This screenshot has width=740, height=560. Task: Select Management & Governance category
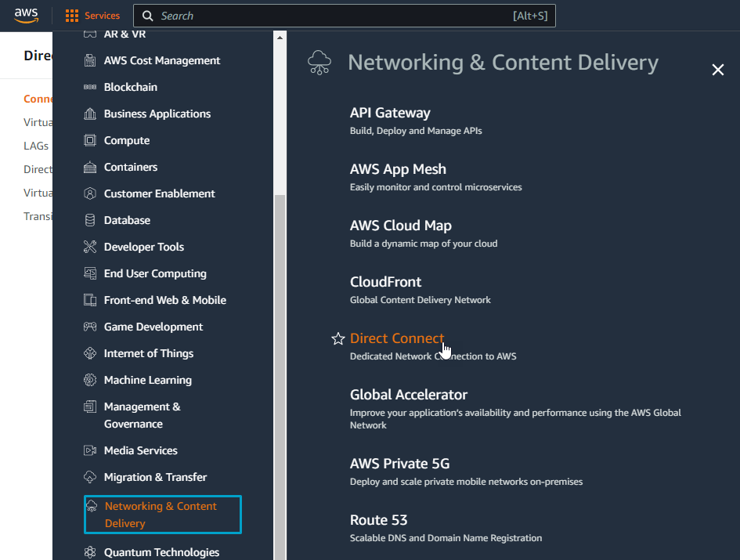142,415
